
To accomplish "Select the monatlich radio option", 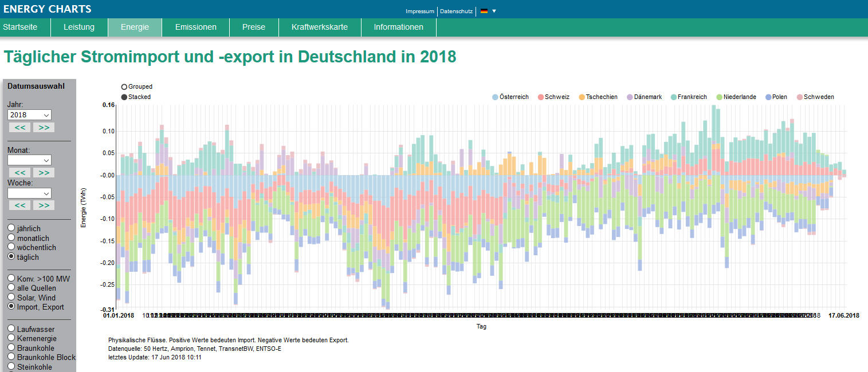I will tap(11, 238).
